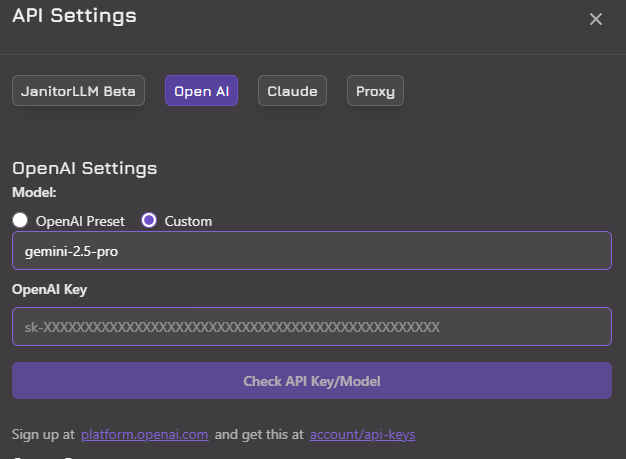Click into the OpenAI Key input field
The width and height of the screenshot is (626, 459).
point(311,326)
